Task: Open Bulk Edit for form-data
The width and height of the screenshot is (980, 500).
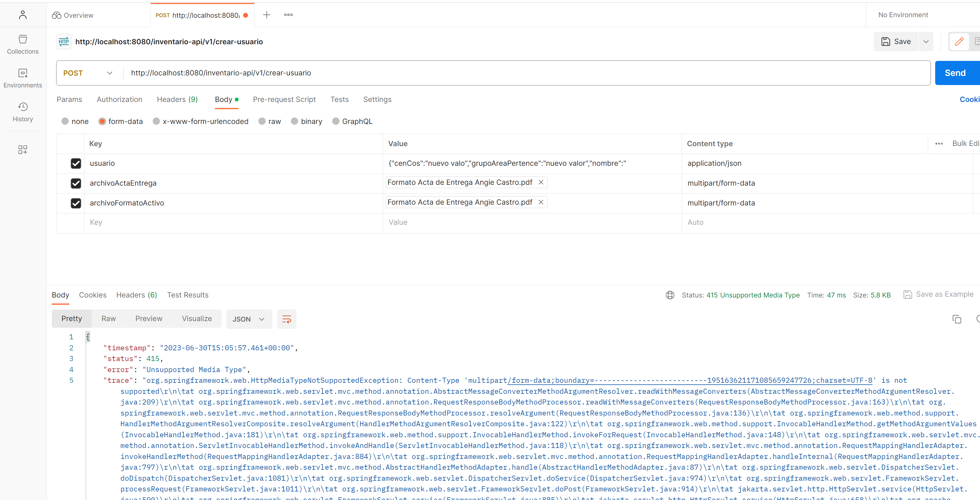Action: [x=966, y=143]
